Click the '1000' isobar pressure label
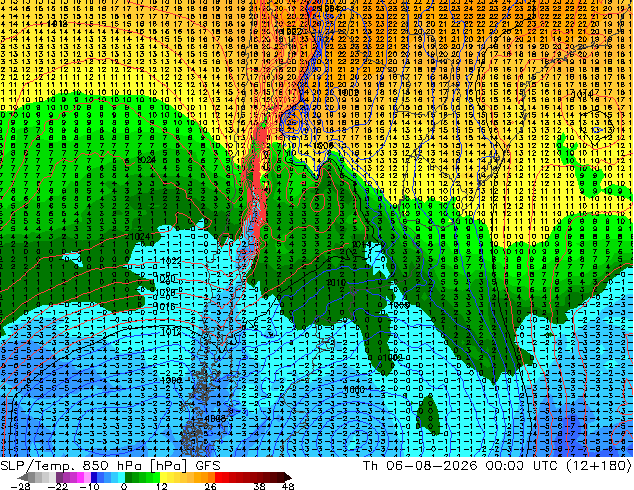 pos(355,389)
